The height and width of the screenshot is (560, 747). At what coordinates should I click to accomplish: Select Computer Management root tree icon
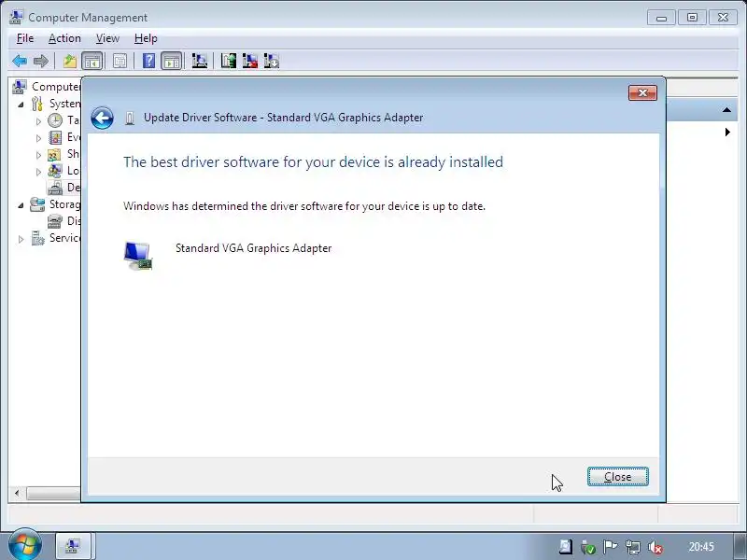click(20, 87)
